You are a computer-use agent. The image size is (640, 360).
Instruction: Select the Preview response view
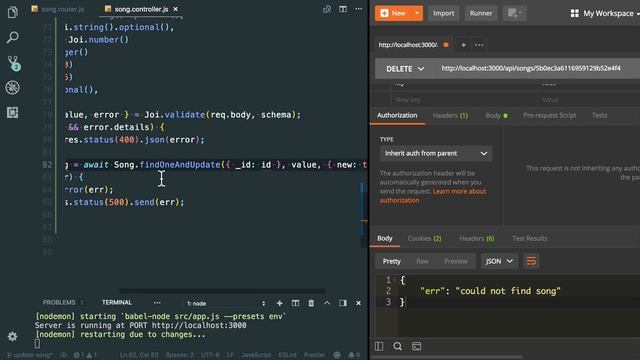[x=456, y=261]
